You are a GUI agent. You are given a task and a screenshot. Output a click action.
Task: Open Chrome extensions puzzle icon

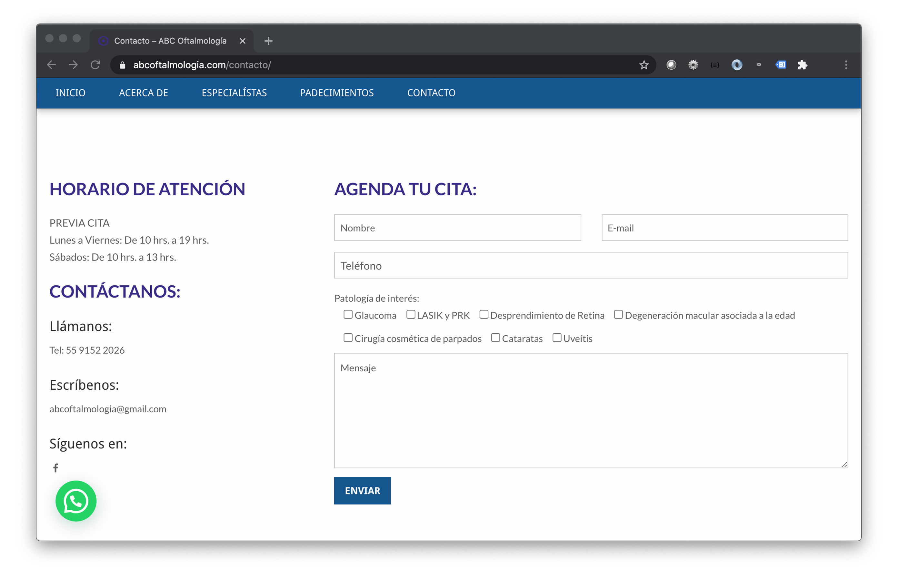802,65
